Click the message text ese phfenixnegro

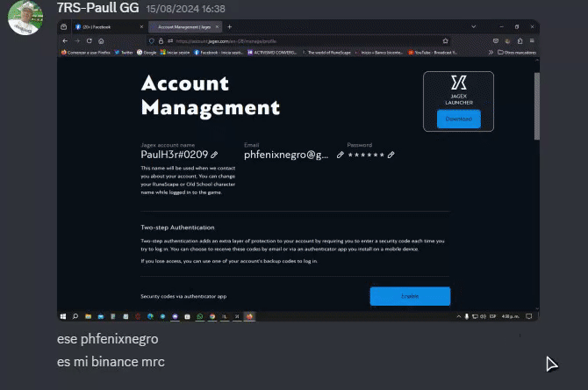(x=108, y=339)
